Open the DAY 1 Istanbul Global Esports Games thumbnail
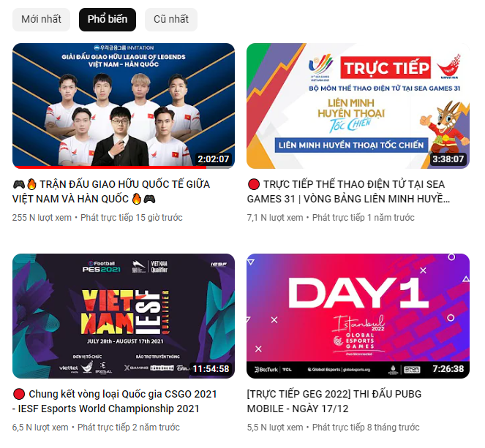Viewport: 485px width, 448px height. coord(358,316)
